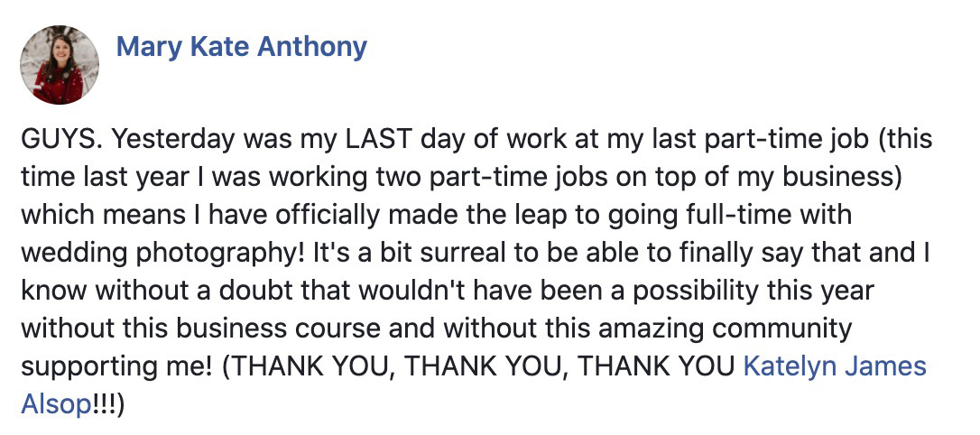
Task: Open the Mary Kate Anthony name link
Action: click(242, 46)
